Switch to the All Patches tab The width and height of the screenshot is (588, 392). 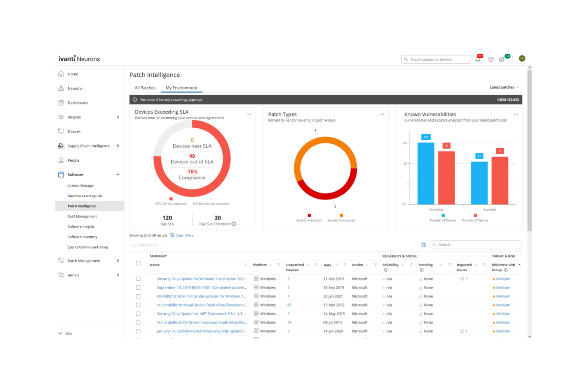145,87
